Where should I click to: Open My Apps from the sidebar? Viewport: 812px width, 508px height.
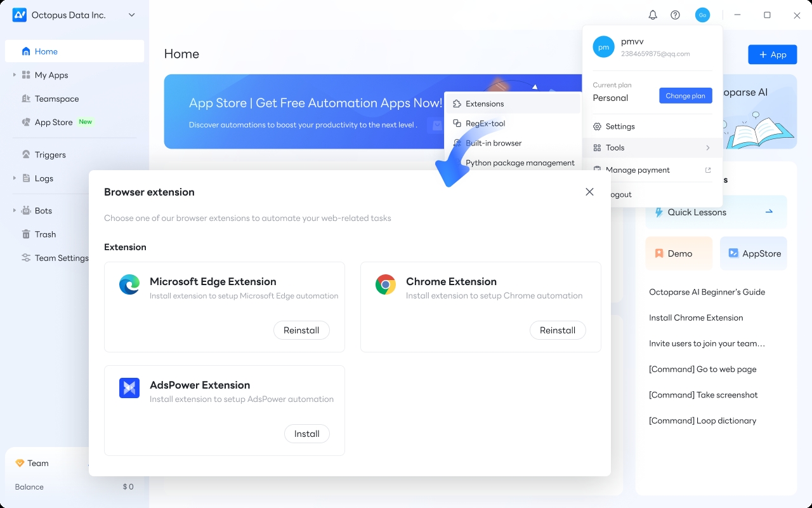[51, 75]
